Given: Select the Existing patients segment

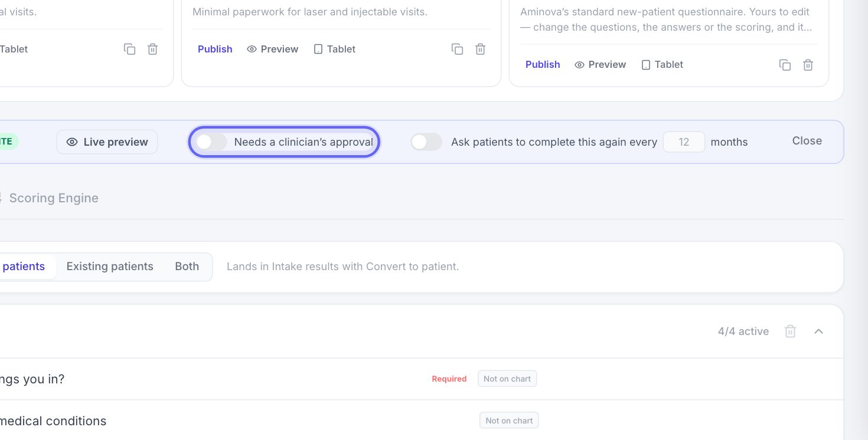Looking at the screenshot, I should click(x=110, y=267).
